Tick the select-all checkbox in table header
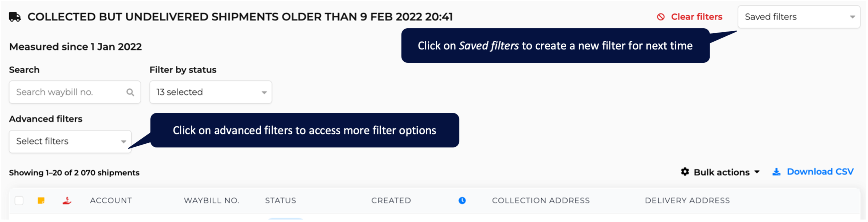 19,201
